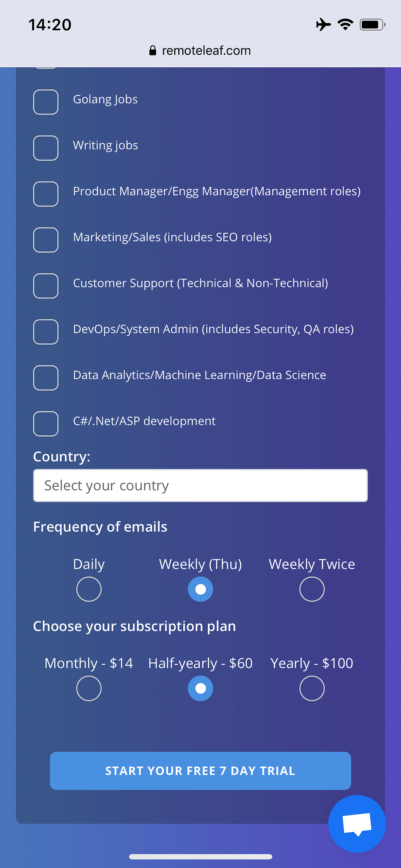Viewport: 401px width, 868px height.
Task: Pick the Monthly - $14 plan
Action: pyautogui.click(x=89, y=688)
